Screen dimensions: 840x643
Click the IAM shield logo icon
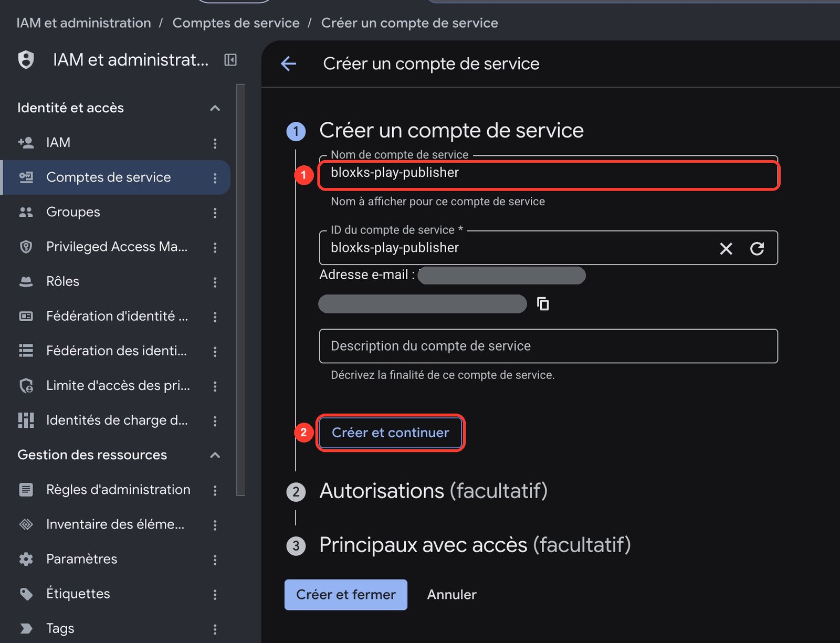coord(26,60)
